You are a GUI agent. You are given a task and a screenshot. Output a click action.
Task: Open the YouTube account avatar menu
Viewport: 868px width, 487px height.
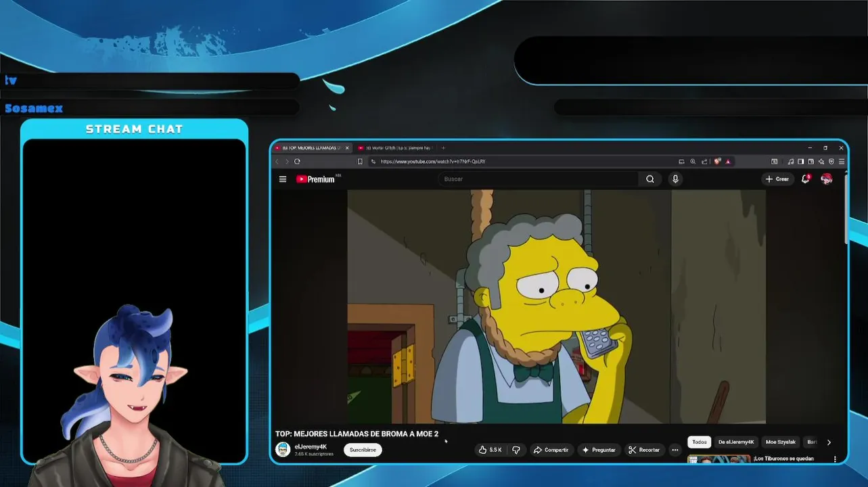[826, 179]
